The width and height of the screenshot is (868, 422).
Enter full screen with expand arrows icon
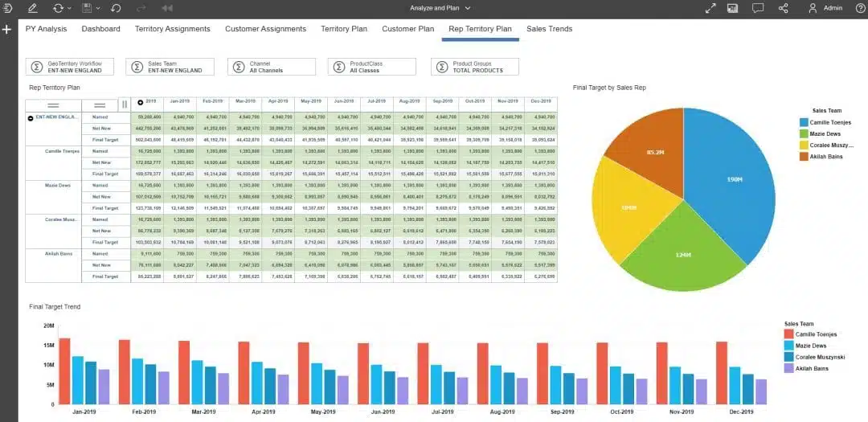(711, 8)
